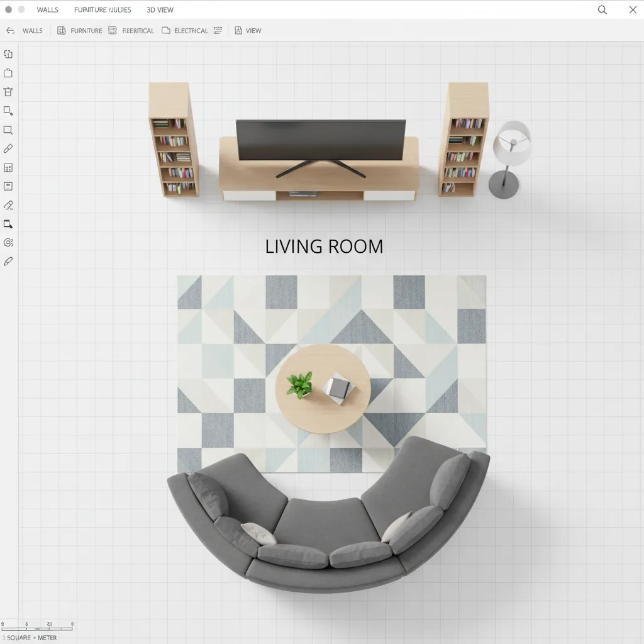
Task: Open the WALLS tab in top bar
Action: [47, 9]
